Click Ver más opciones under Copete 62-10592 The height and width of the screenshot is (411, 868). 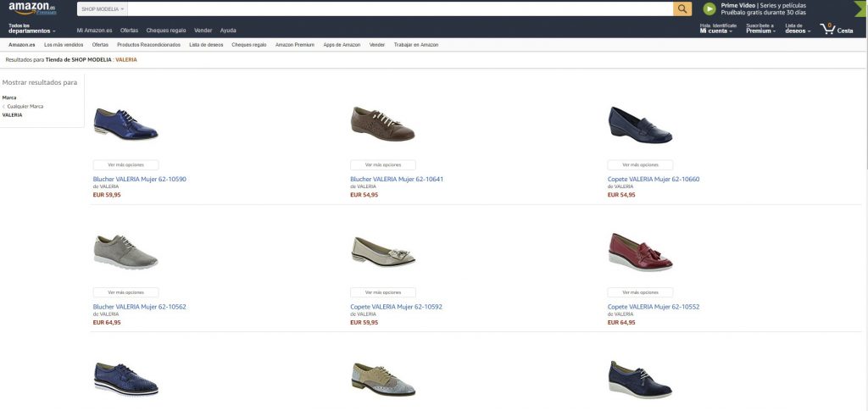383,292
